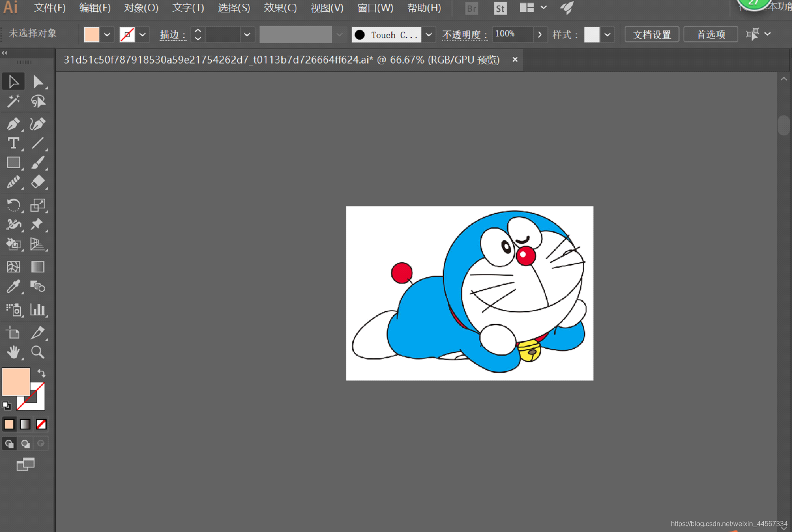The width and height of the screenshot is (792, 532).
Task: Set paint mode to Color
Action: [9, 424]
